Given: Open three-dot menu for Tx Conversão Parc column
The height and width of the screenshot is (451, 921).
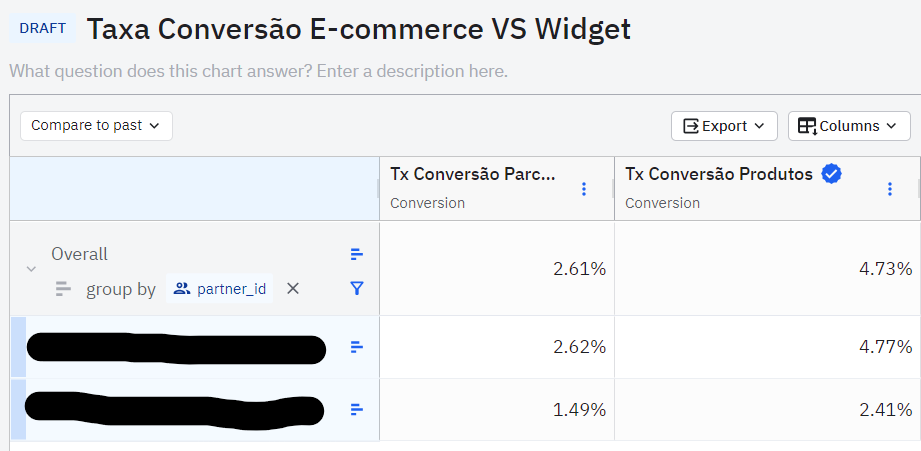Looking at the screenshot, I should pyautogui.click(x=584, y=189).
